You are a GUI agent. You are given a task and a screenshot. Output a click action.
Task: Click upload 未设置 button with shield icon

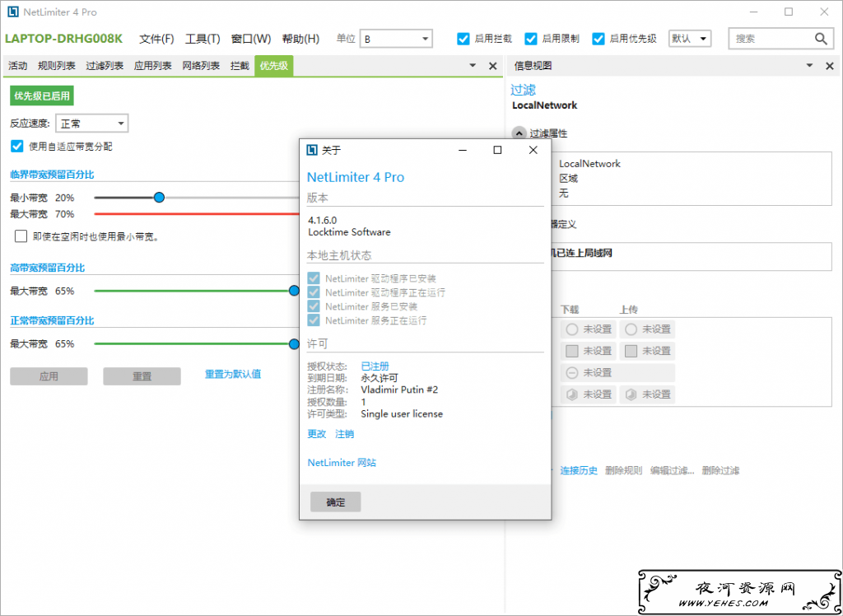pyautogui.click(x=647, y=394)
